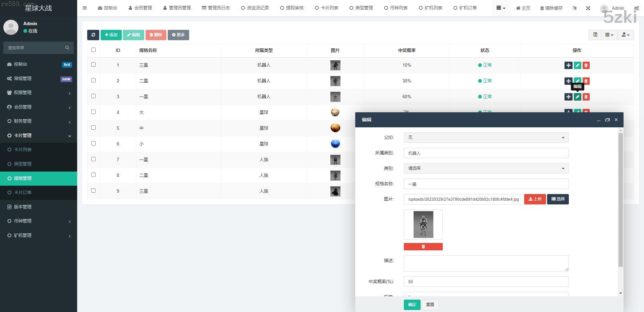Click the drag-move icon in row 1
Image resolution: width=644 pixels, height=312 pixels.
568,65
